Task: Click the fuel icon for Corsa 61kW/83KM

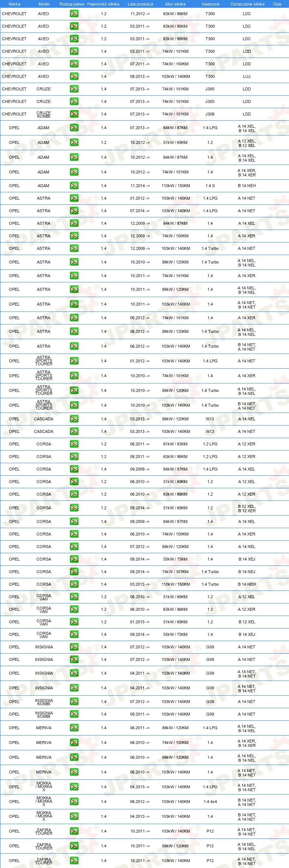Action: pos(74,444)
